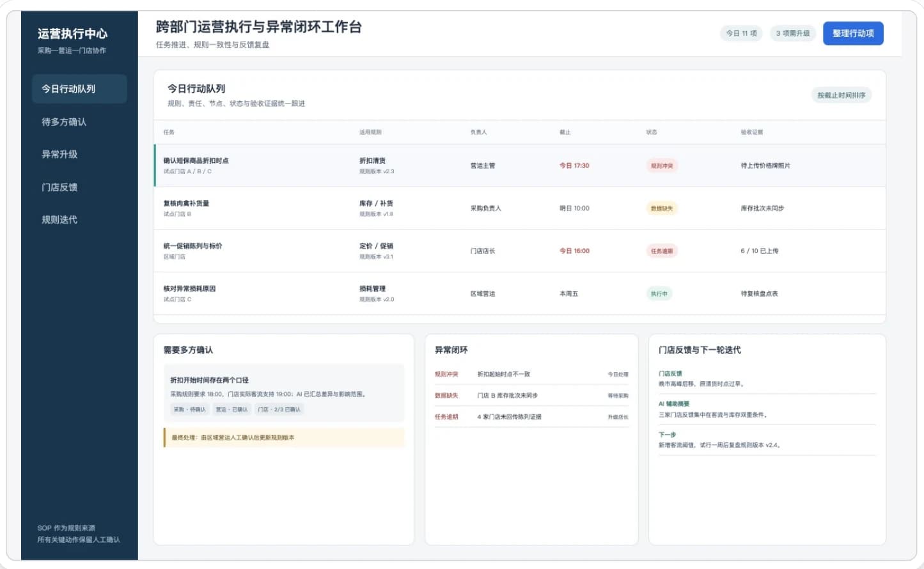The height and width of the screenshot is (569, 924).
Task: Click the 执行中 status badge
Action: click(x=659, y=294)
